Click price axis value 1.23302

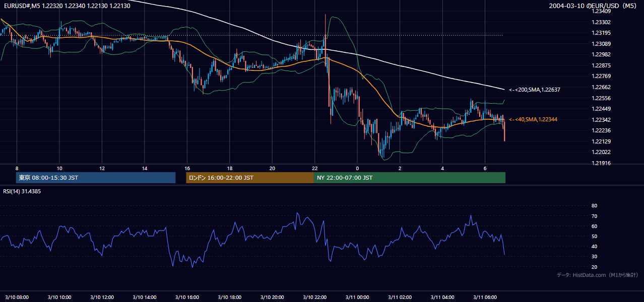(600, 22)
